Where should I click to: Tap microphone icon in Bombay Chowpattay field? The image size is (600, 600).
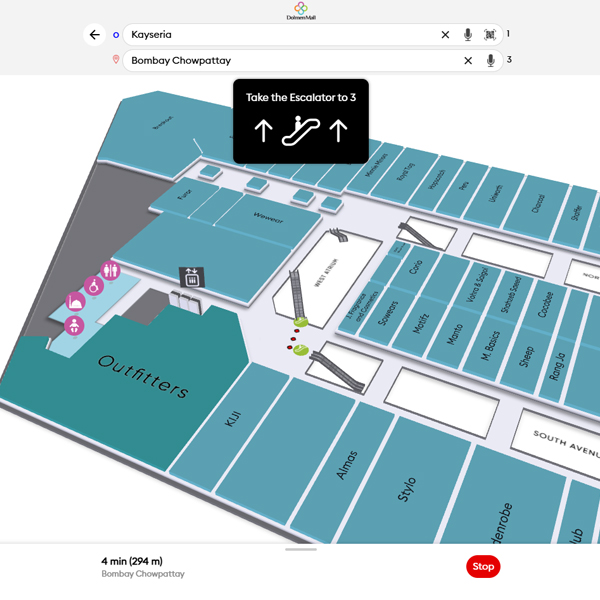pos(490,60)
